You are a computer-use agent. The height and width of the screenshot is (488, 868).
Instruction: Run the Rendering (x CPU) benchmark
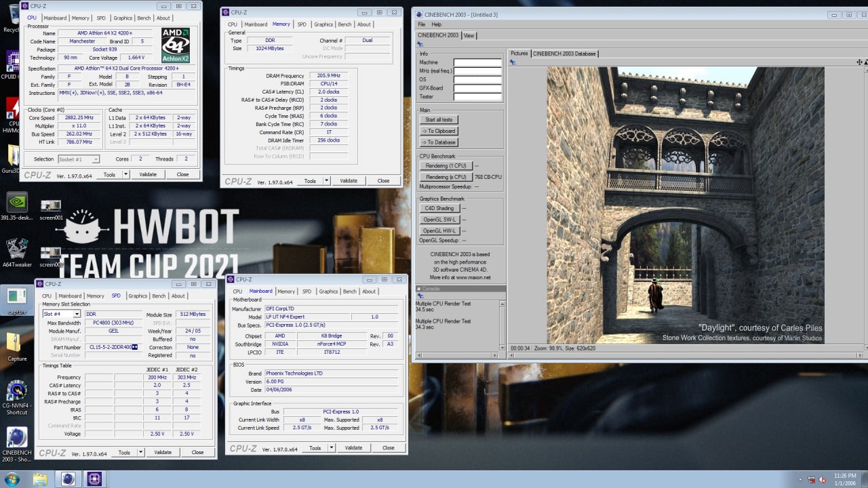click(x=446, y=177)
